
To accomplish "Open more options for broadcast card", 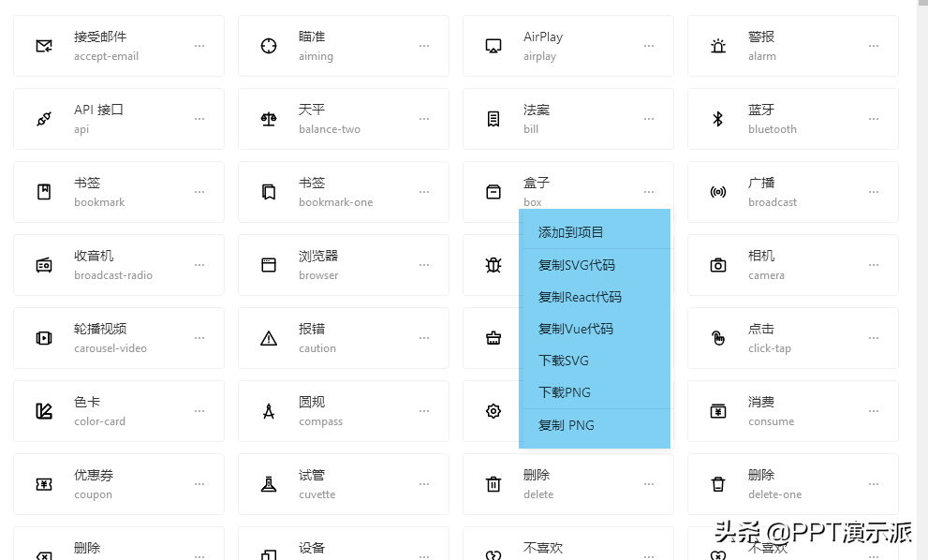I will (874, 192).
